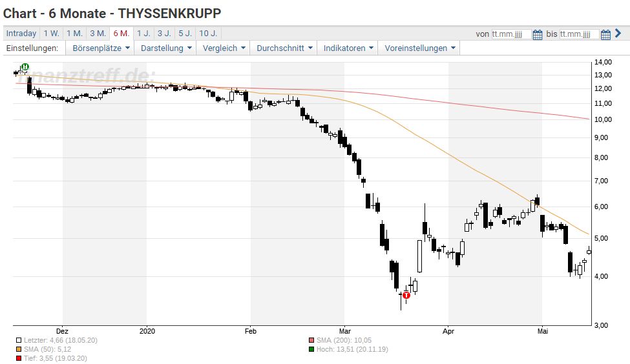This screenshot has height=364, width=630.
Task: Expand the Voreinstellungen dropdown
Action: pyautogui.click(x=419, y=48)
